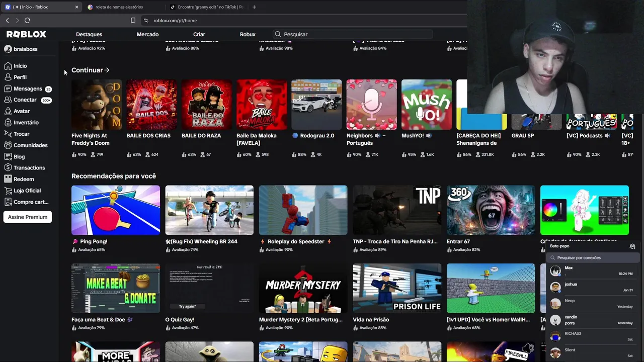Click the braiaboss profile avatar
The height and width of the screenshot is (362, 644).
click(x=8, y=49)
